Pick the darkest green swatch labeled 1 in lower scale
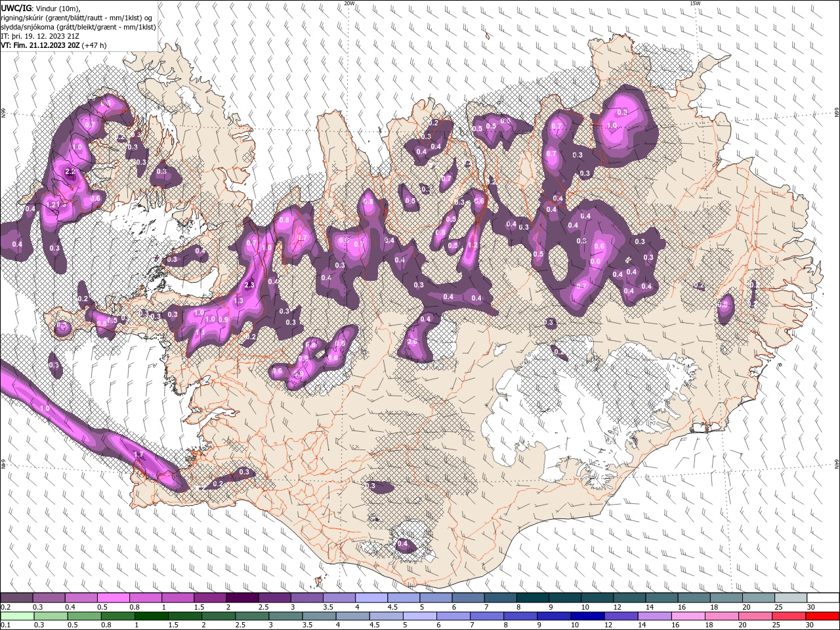This screenshot has height=630, width=840. (x=151, y=616)
